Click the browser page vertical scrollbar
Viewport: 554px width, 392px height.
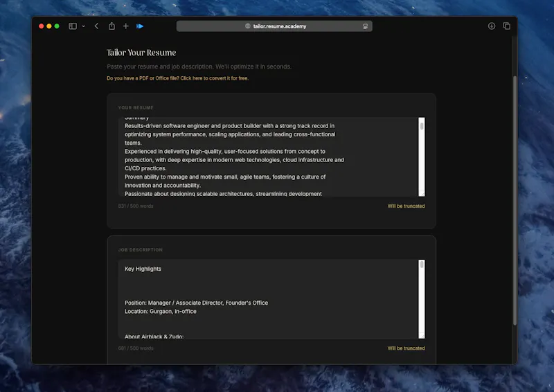pyautogui.click(x=515, y=200)
